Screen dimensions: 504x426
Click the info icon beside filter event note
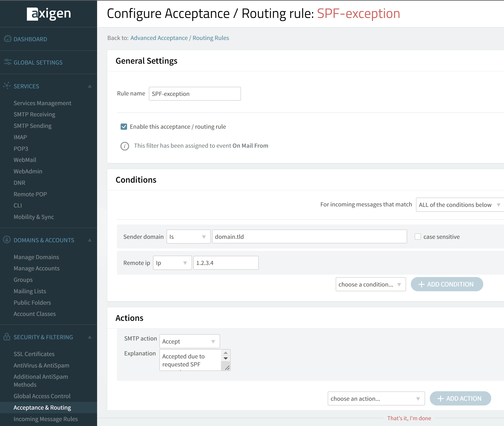pyautogui.click(x=125, y=146)
